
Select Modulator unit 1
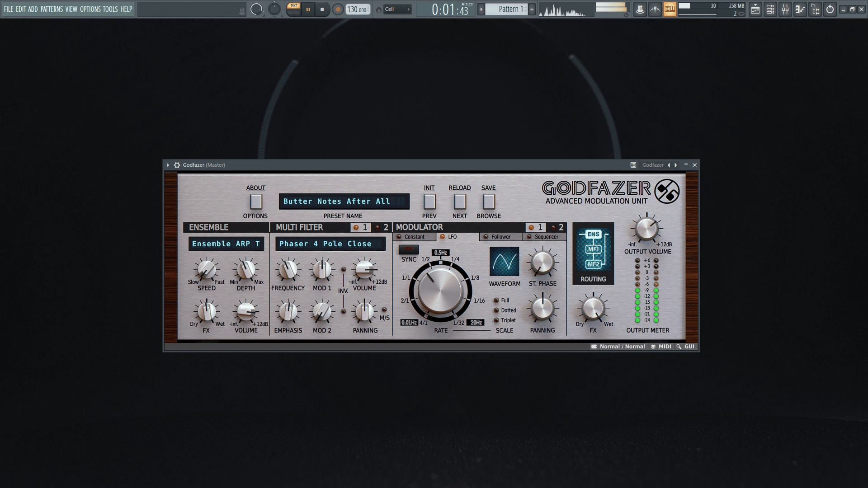535,227
